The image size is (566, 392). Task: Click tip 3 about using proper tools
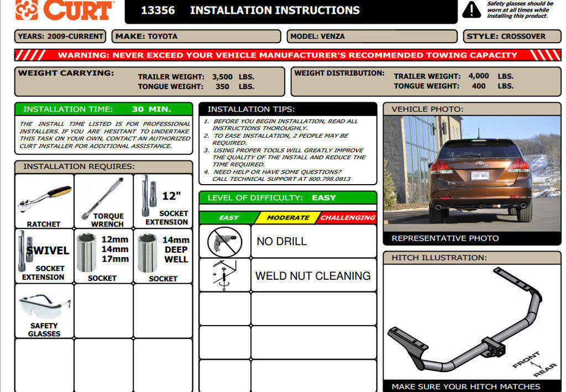285,157
